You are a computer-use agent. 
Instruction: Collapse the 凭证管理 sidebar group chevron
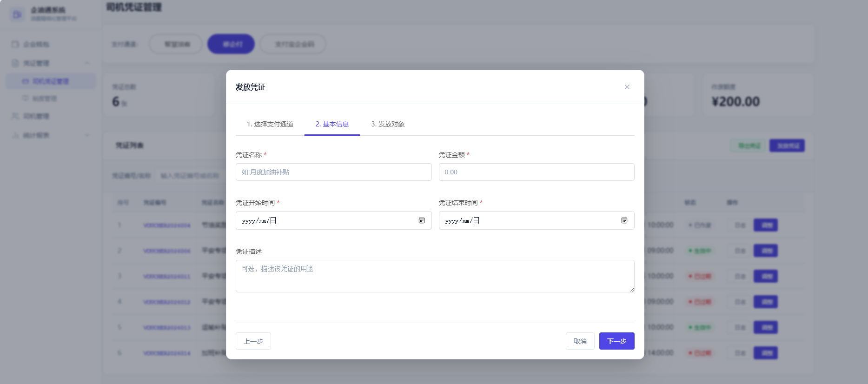[x=87, y=63]
